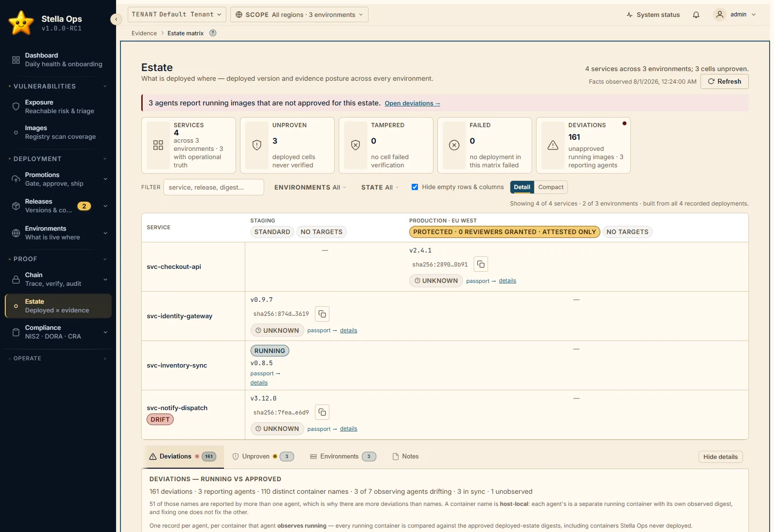
Task: Click the Tampered shield-x icon in summary card
Action: click(356, 145)
